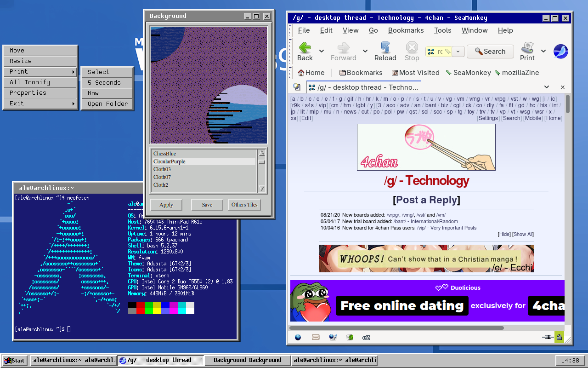Open the Edit menu in SeaMonkey
The width and height of the screenshot is (588, 368).
(x=326, y=30)
